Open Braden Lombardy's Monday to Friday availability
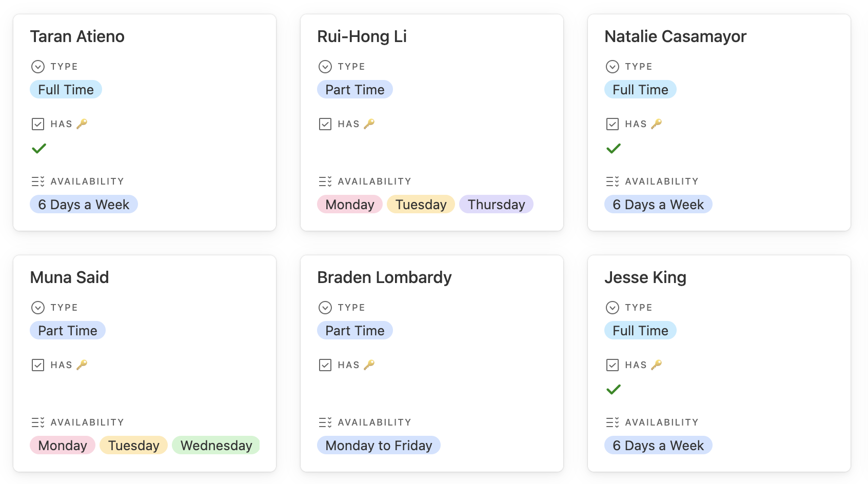 [379, 446]
